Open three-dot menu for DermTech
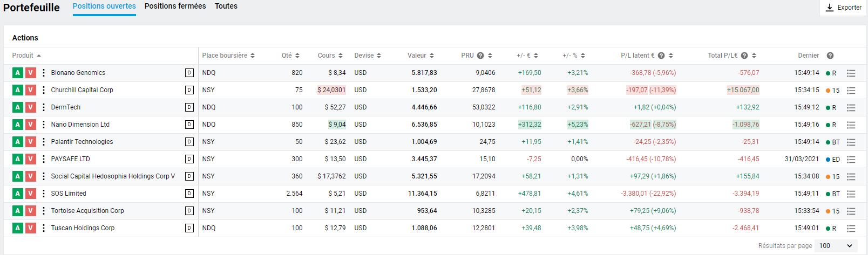 (x=44, y=107)
